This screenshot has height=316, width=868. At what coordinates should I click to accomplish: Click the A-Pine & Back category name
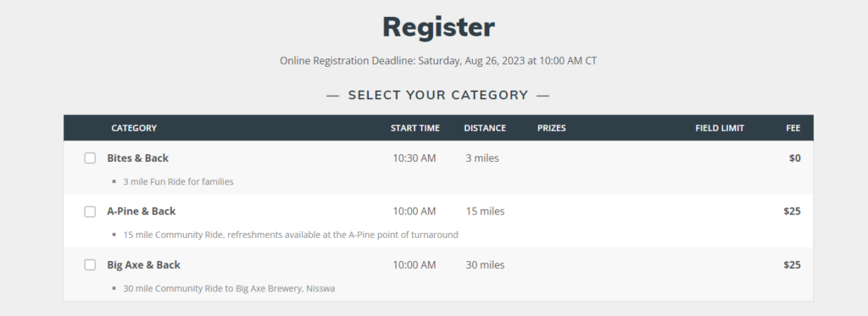tap(142, 212)
